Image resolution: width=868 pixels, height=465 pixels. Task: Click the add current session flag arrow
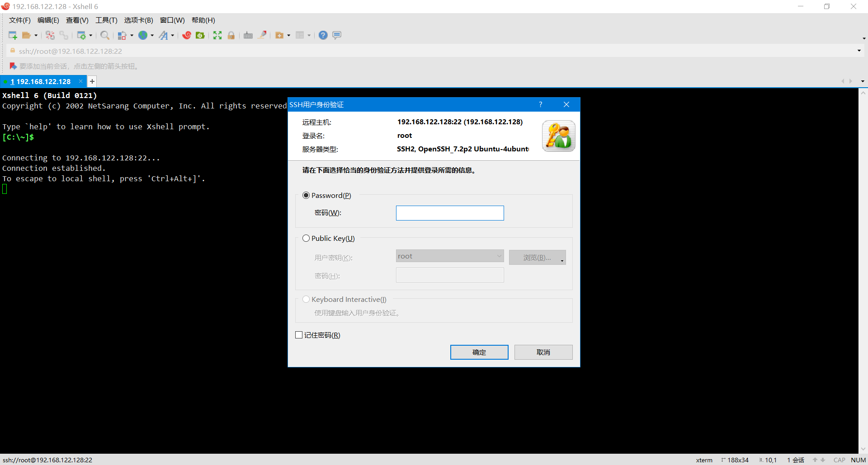[13, 66]
